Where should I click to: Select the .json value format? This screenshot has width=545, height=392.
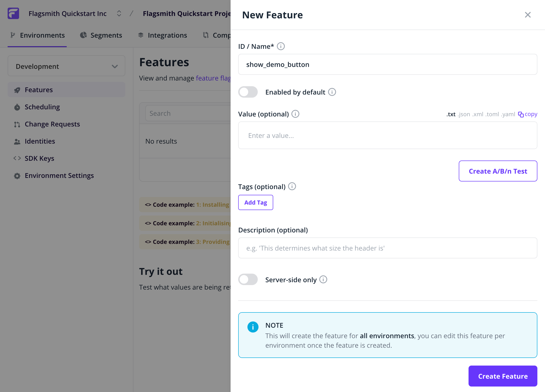click(464, 114)
